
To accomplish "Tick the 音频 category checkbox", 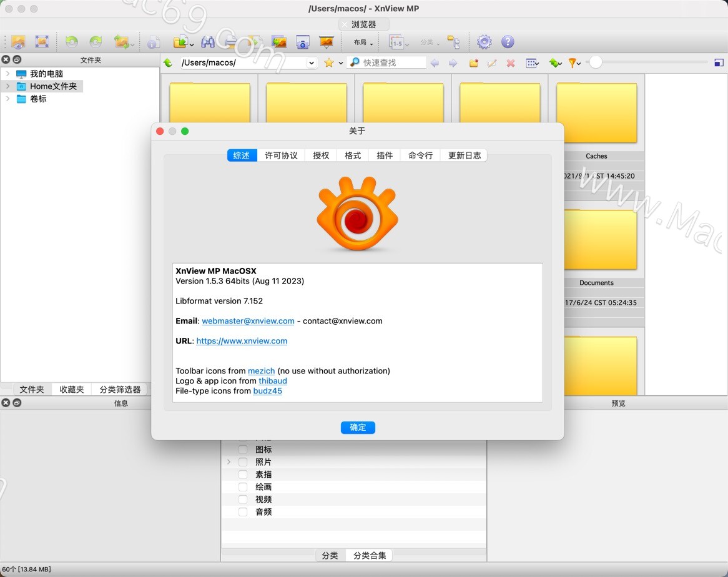I will click(x=242, y=511).
